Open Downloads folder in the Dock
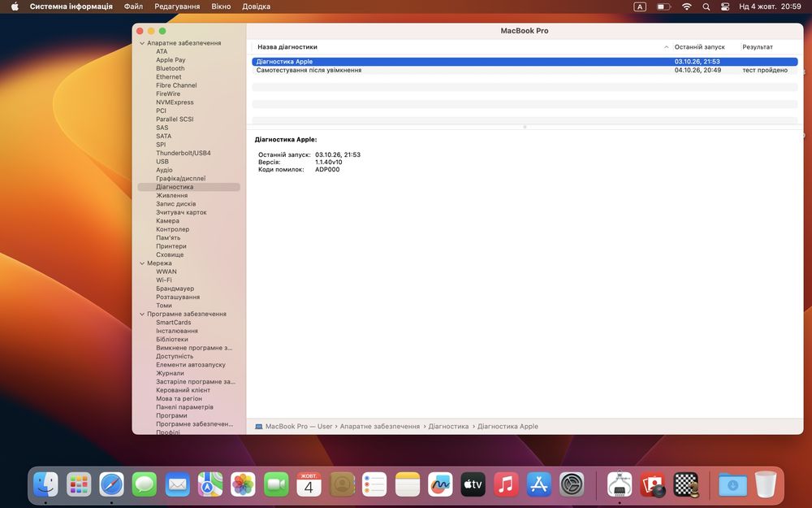Viewport: 812px width, 508px height. (x=732, y=484)
